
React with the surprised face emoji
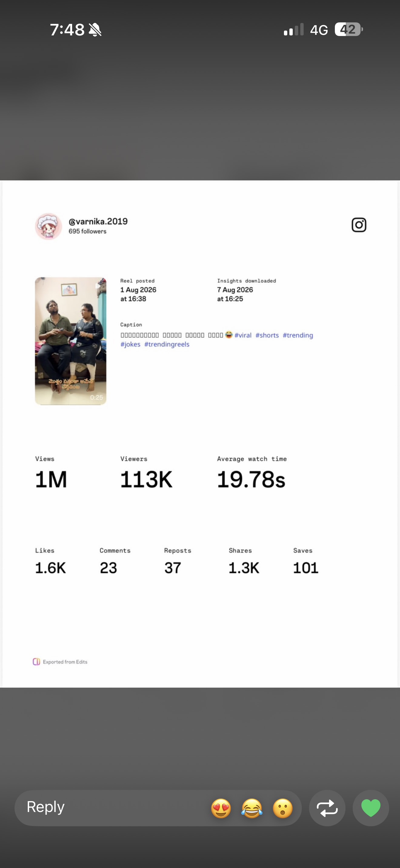[283, 808]
